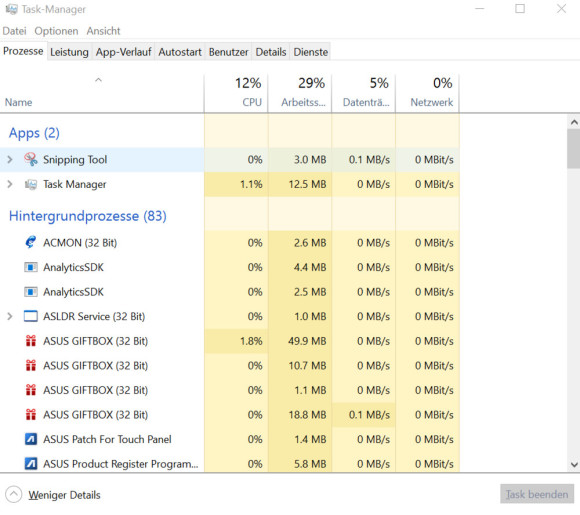
Task: Click the Task Manager process icon
Action: [31, 184]
